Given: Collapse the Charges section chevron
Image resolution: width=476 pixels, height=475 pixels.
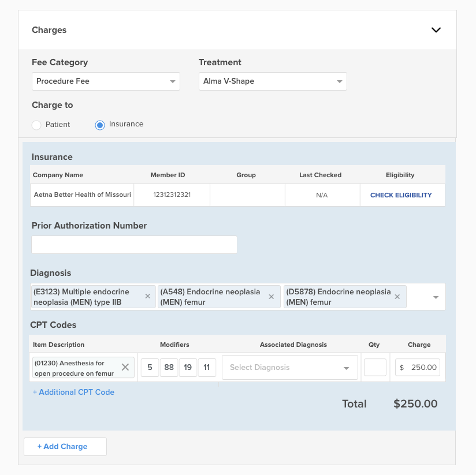Looking at the screenshot, I should pos(436,30).
